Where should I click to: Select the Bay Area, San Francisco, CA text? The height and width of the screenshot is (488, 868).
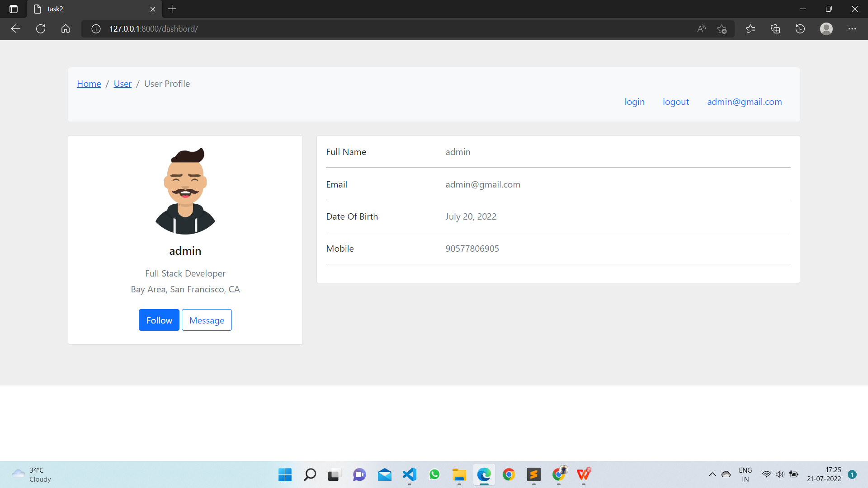[185, 289]
